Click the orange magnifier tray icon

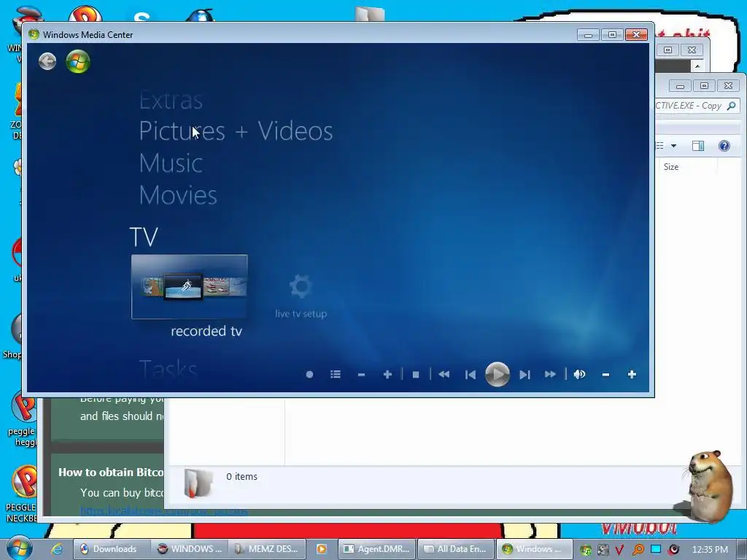click(x=638, y=550)
